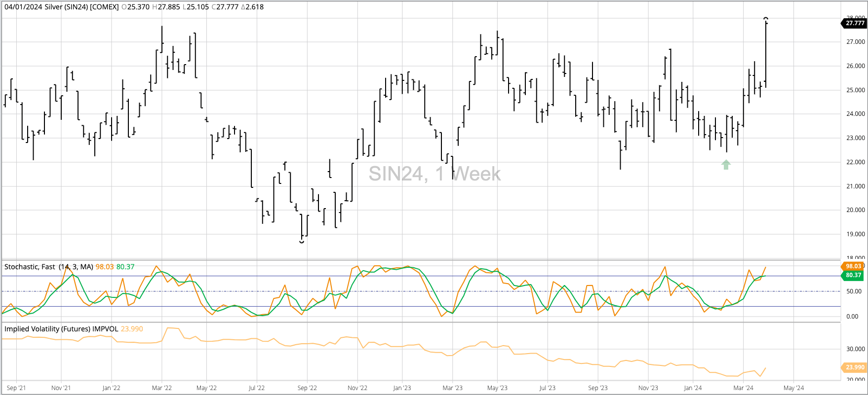Screen dimensions: 868x395
Task: Click the 23.990 implied volatility value tag
Action: 854,367
